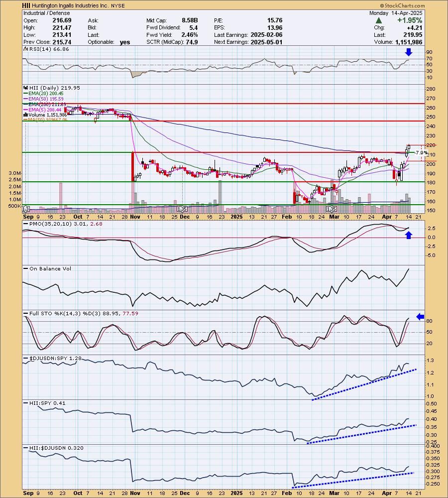This screenshot has height=498, width=448.
Task: Click the HII (Daily) 219.95 panel title
Action: [x=54, y=88]
